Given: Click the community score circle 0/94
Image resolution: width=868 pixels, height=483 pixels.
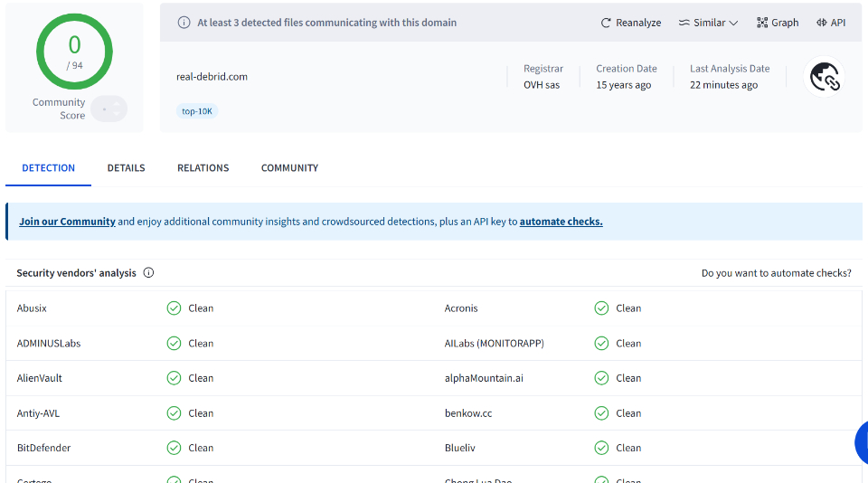Looking at the screenshot, I should (74, 52).
